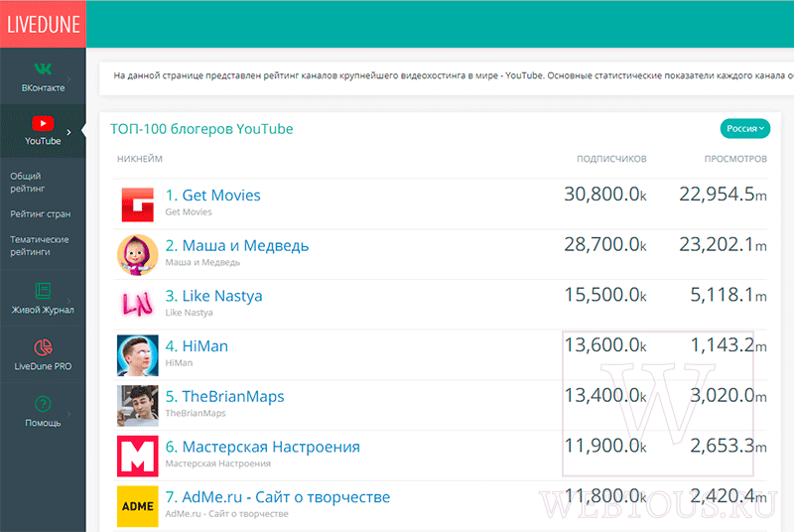Image resolution: width=794 pixels, height=532 pixels.
Task: Click the Like Nastya logo avatar
Action: (x=138, y=305)
